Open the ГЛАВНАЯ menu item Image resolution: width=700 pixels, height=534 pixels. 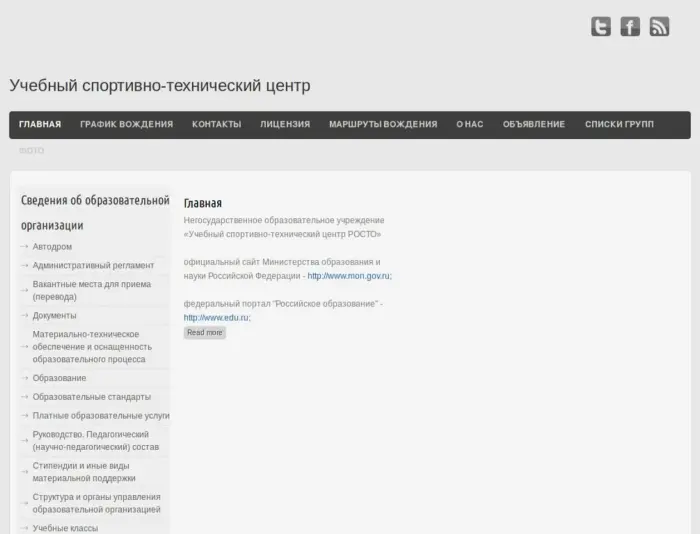(40, 125)
